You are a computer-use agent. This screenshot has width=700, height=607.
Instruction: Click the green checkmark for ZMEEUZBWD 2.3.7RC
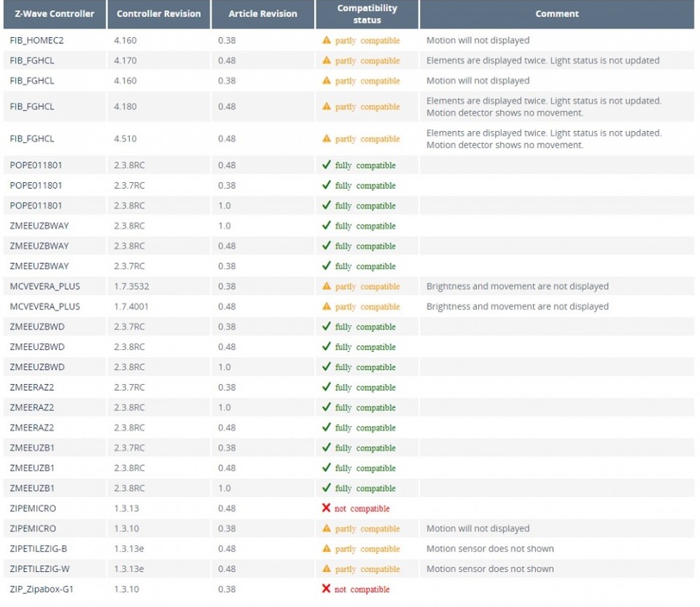(327, 326)
